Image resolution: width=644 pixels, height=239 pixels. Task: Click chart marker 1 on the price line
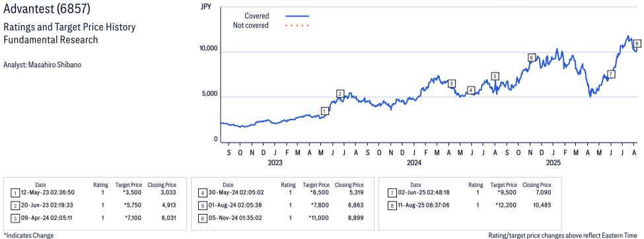click(325, 111)
